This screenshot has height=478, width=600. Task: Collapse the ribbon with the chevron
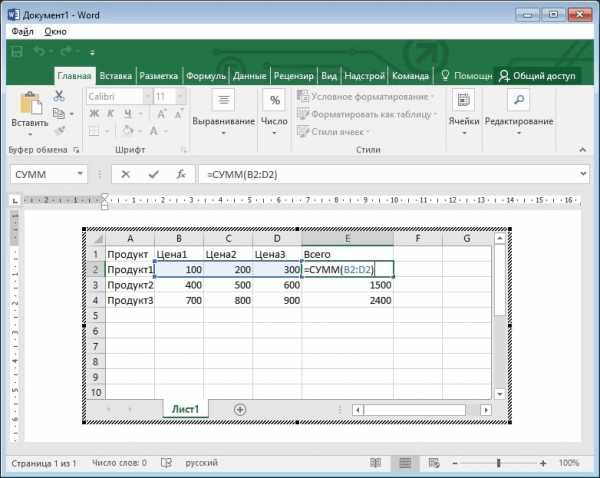pos(582,150)
